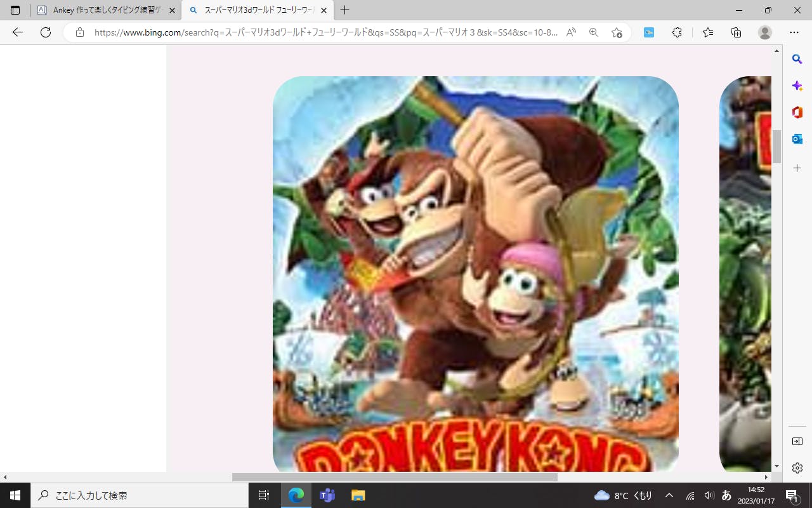Image resolution: width=812 pixels, height=508 pixels.
Task: Click the browser Back arrow button
Action: 18,32
